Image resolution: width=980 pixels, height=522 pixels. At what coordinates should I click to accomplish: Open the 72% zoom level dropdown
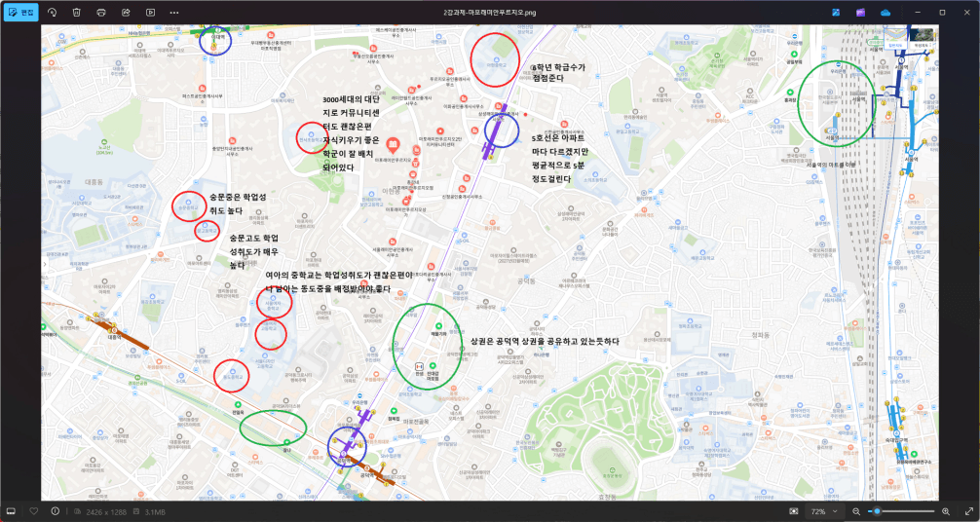(824, 511)
